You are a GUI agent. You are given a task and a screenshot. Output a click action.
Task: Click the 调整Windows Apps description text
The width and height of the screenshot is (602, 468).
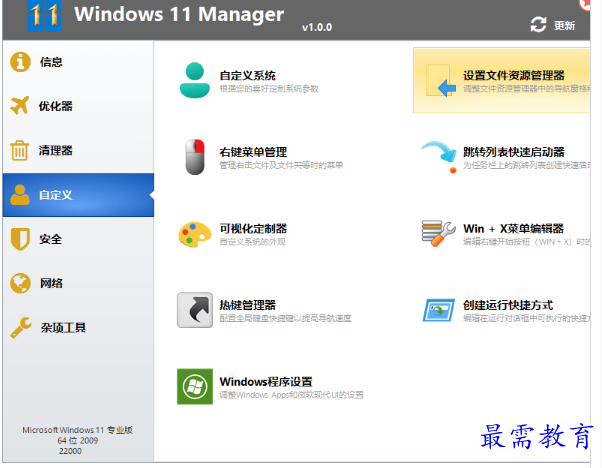292,395
